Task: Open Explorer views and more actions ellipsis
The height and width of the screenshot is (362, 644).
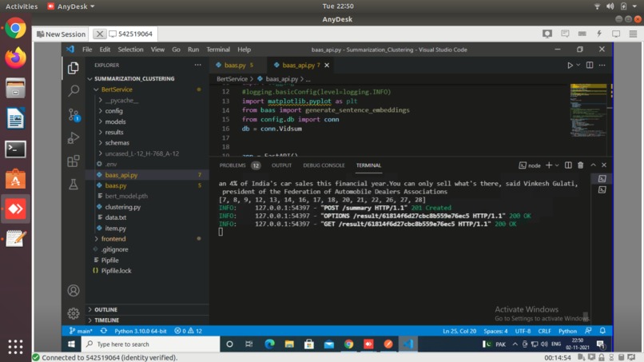Action: pos(197,65)
